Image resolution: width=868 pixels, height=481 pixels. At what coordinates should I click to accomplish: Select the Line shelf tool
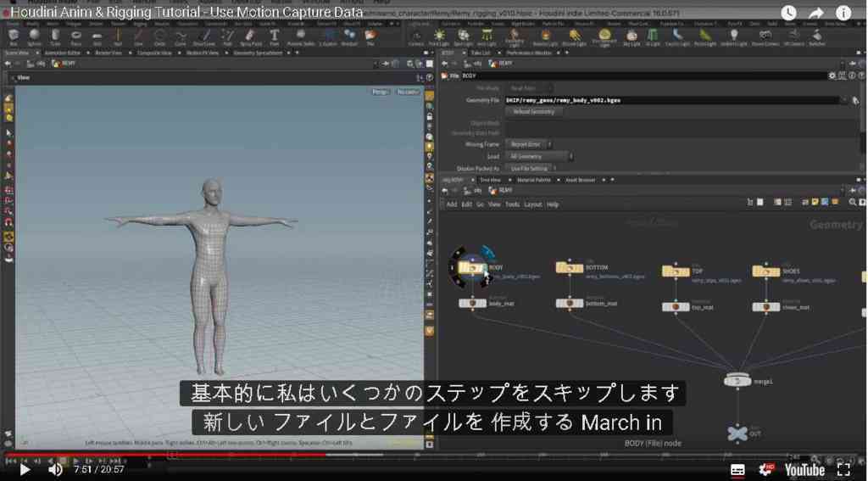pyautogui.click(x=139, y=37)
